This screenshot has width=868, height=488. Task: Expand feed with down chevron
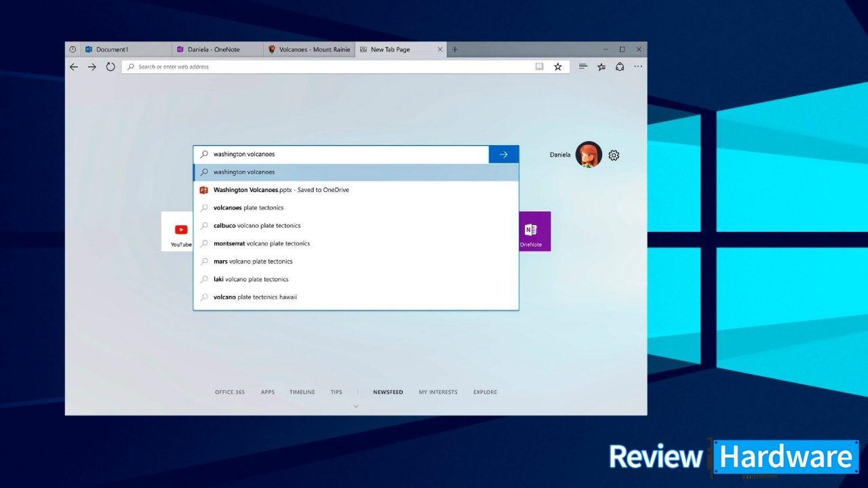356,407
